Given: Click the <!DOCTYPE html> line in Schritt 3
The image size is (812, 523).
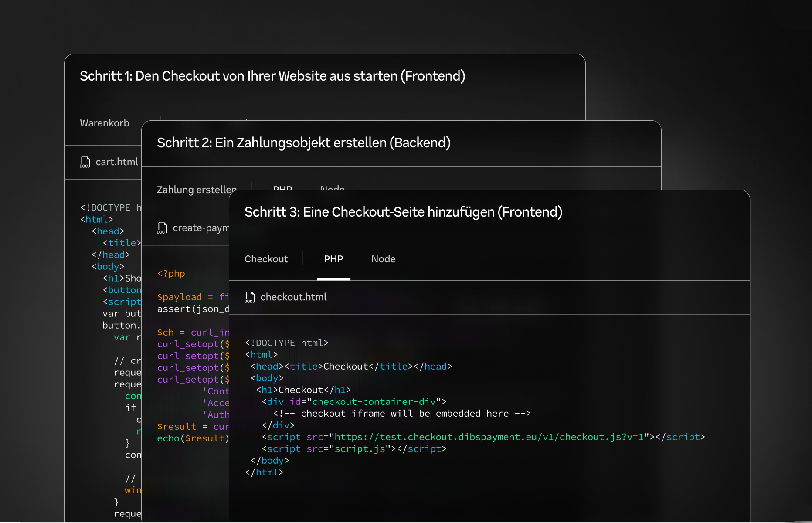Looking at the screenshot, I should [286, 343].
